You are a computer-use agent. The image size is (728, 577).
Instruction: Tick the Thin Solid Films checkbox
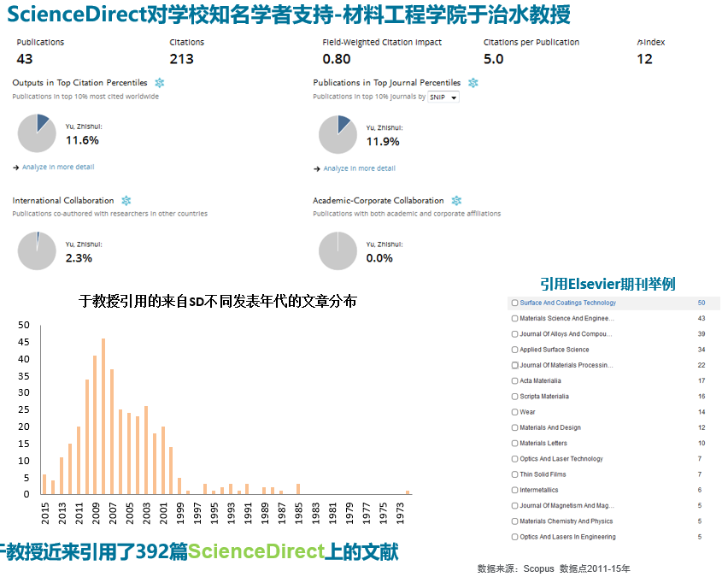coord(514,474)
